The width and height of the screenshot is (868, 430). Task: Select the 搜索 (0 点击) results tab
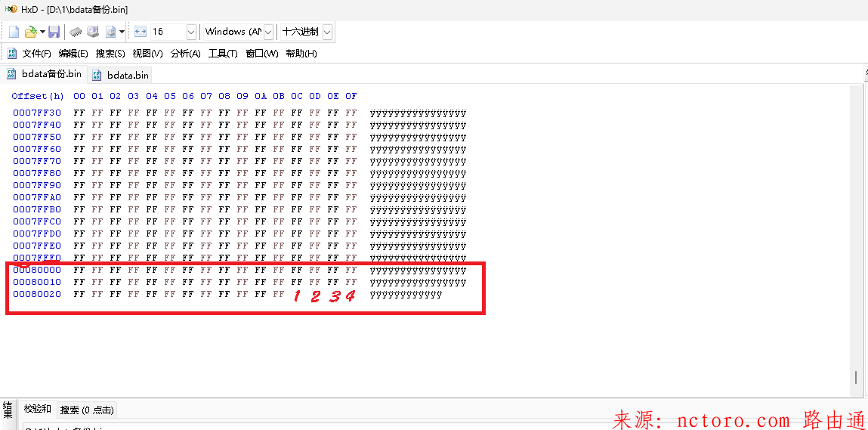pyautogui.click(x=87, y=410)
